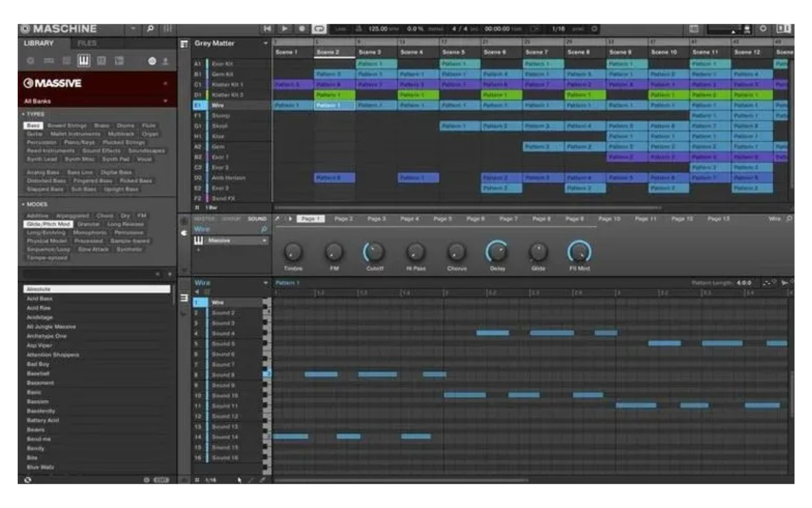Open the Massive plug-in selector dropdown

pos(265,240)
